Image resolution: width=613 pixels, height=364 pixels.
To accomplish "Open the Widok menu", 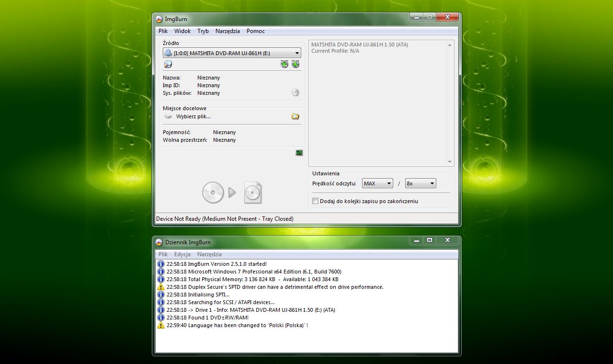I will (182, 31).
